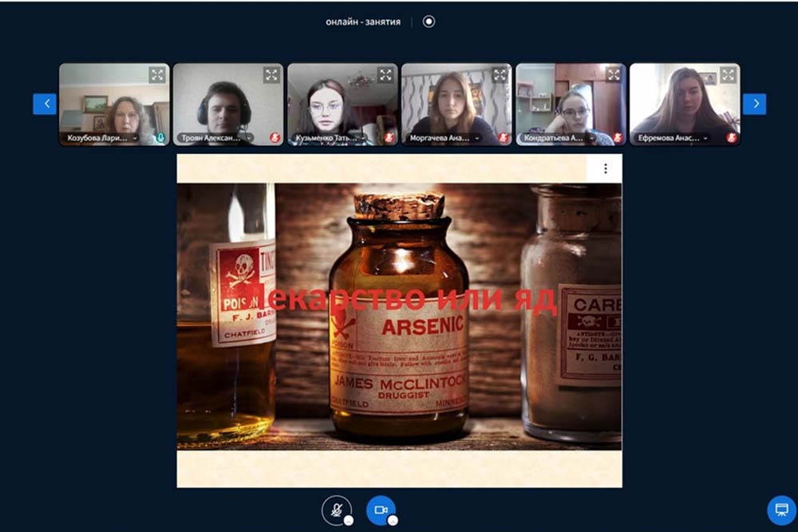Fullscreen Кузьменко's webcam tile
Viewport: 798px width, 532px height.
[385, 75]
